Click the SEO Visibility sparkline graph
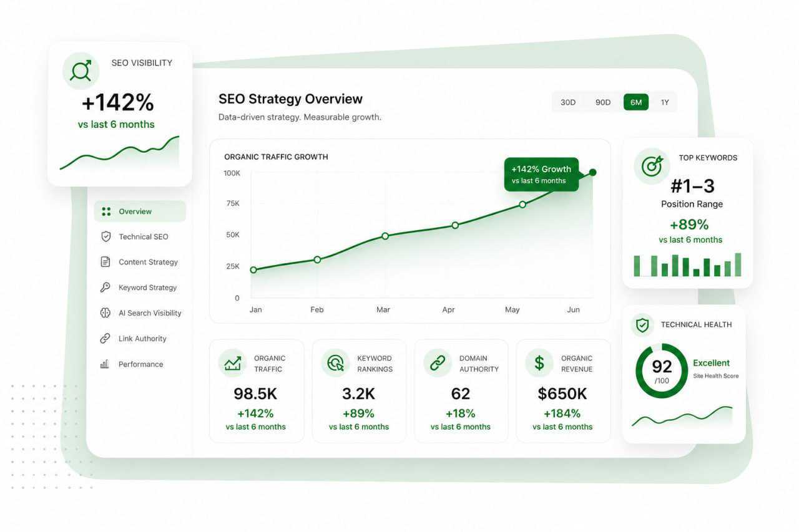Image resolution: width=799 pixels, height=532 pixels. 119,153
